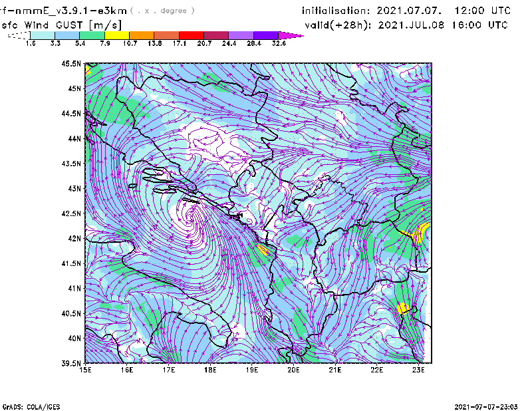This screenshot has height=411, width=532.
Task: Click the light cyan 1.6–3.3 legend swatch
Action: 43,35
